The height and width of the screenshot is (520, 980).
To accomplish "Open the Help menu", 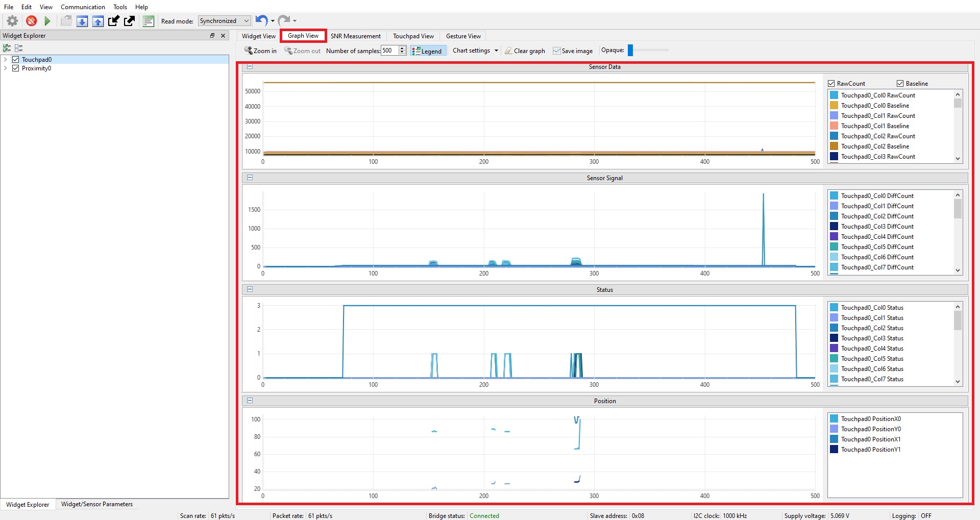I will click(141, 7).
